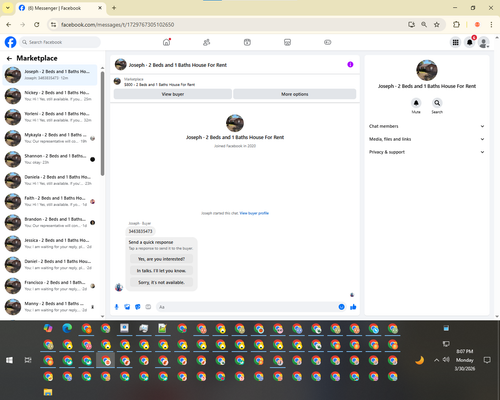Open Shannon's conversation in the list
The image size is (500, 400).
pyautogui.click(x=50, y=159)
